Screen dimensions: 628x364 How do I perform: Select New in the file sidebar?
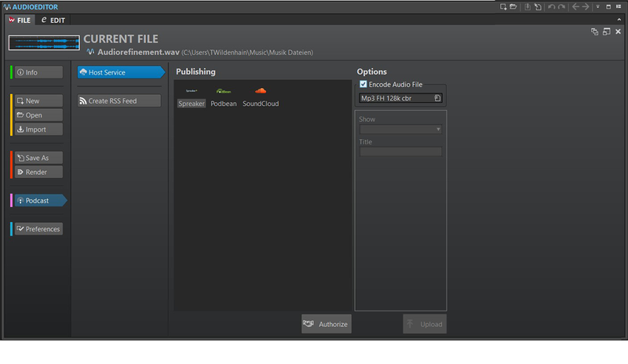coord(38,101)
